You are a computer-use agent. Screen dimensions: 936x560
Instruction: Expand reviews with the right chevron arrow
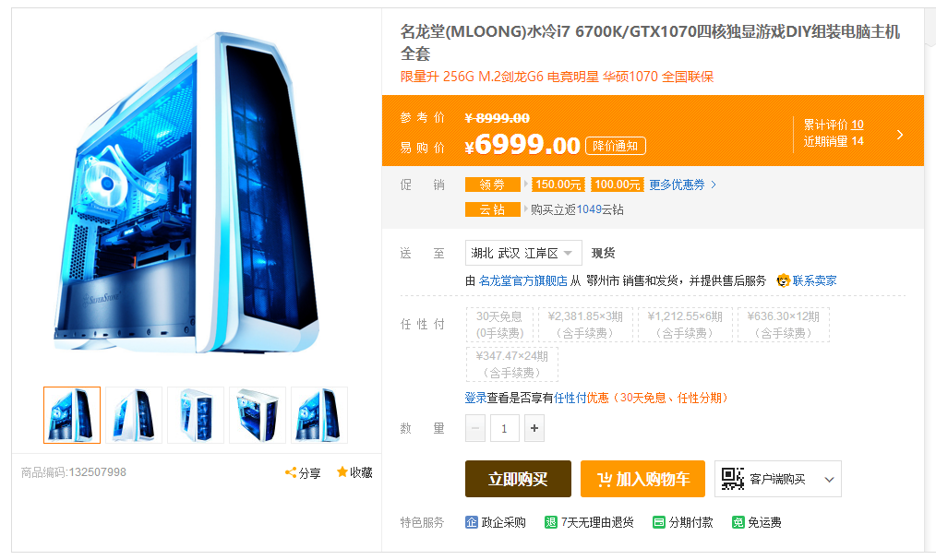tap(900, 135)
